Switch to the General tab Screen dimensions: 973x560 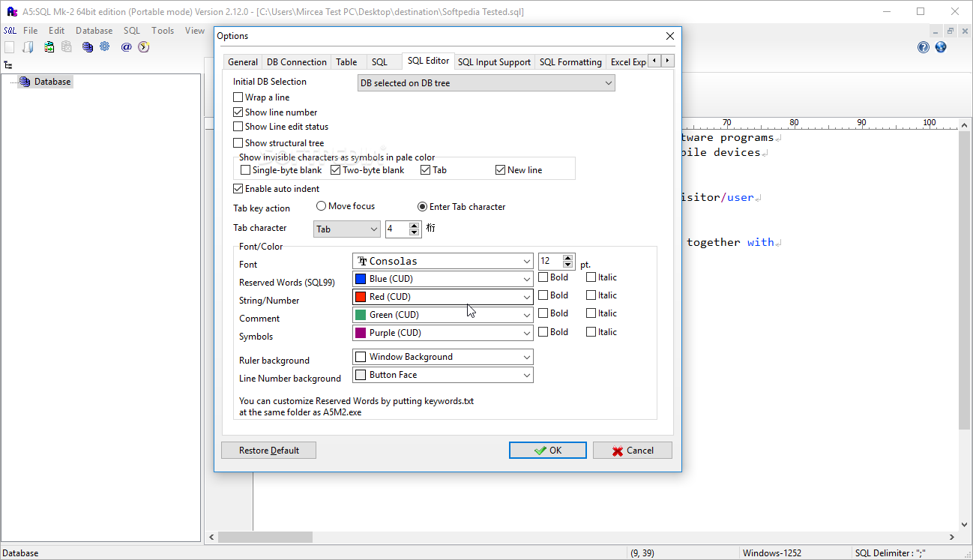243,62
